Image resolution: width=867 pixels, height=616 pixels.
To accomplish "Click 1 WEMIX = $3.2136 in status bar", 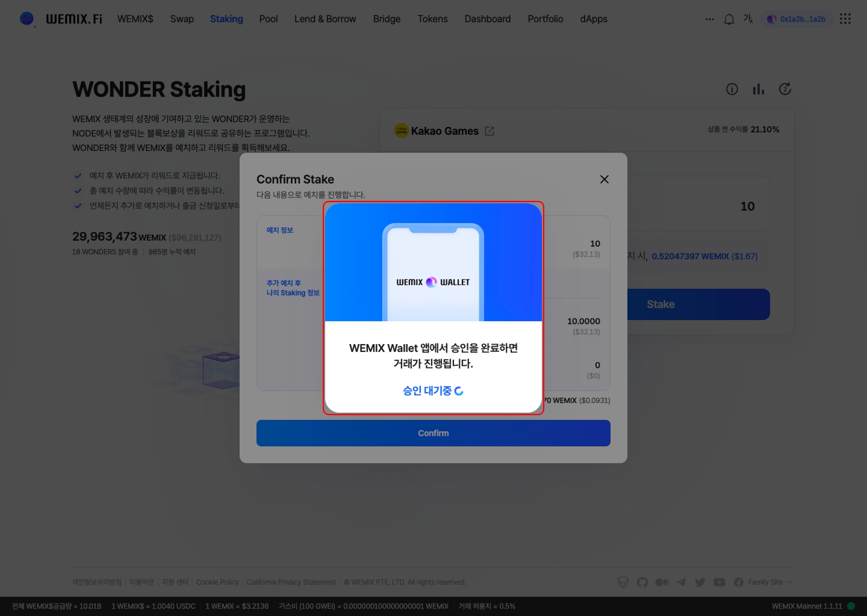I will [237, 606].
